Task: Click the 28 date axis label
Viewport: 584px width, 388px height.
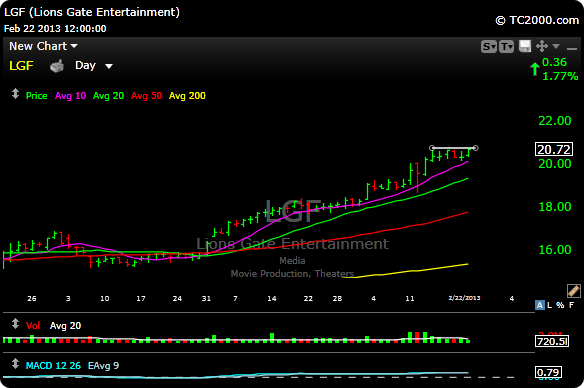Action: [337, 299]
